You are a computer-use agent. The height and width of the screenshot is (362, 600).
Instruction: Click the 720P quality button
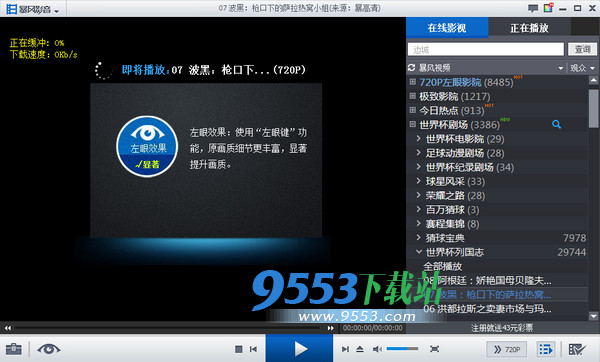pyautogui.click(x=507, y=349)
